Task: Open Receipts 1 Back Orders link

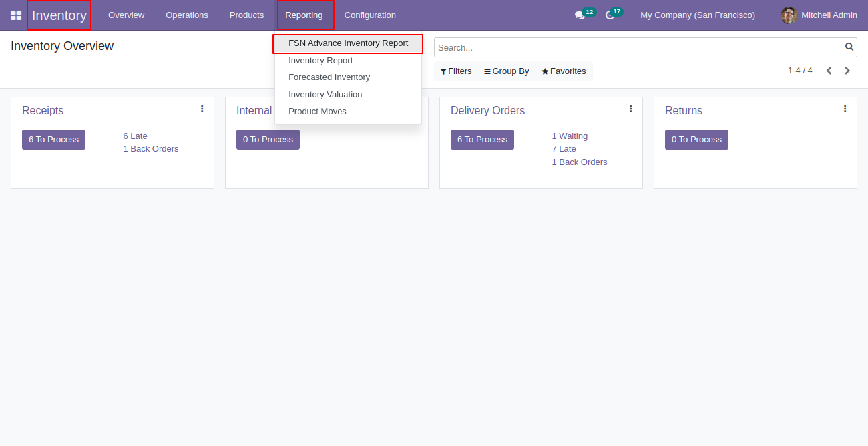Action: click(x=151, y=149)
